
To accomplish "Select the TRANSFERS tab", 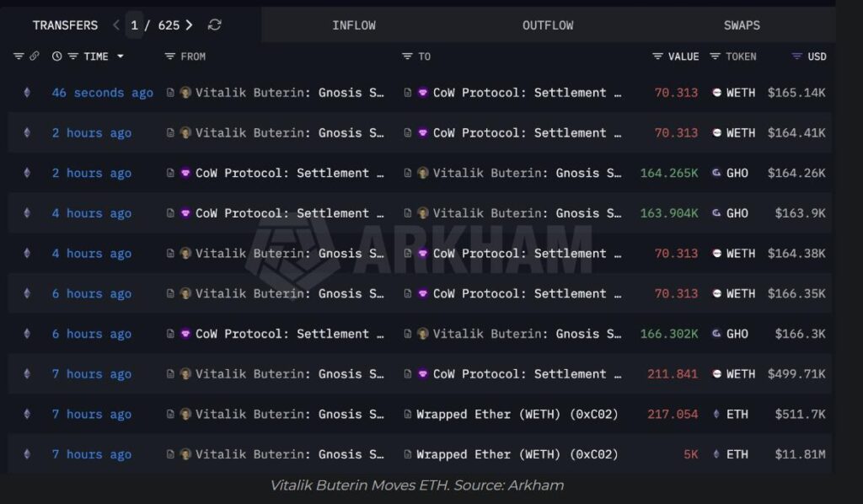I will point(65,25).
